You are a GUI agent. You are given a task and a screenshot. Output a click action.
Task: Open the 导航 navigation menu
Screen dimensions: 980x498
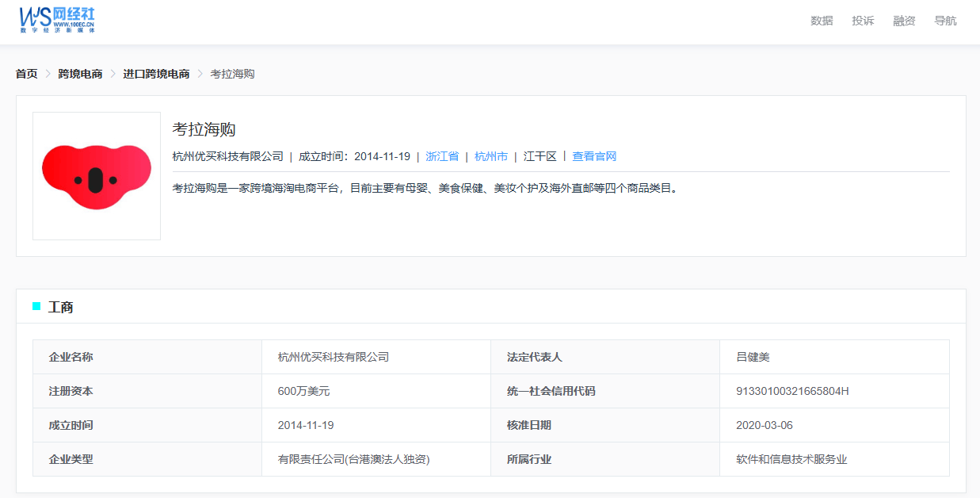[x=945, y=21]
